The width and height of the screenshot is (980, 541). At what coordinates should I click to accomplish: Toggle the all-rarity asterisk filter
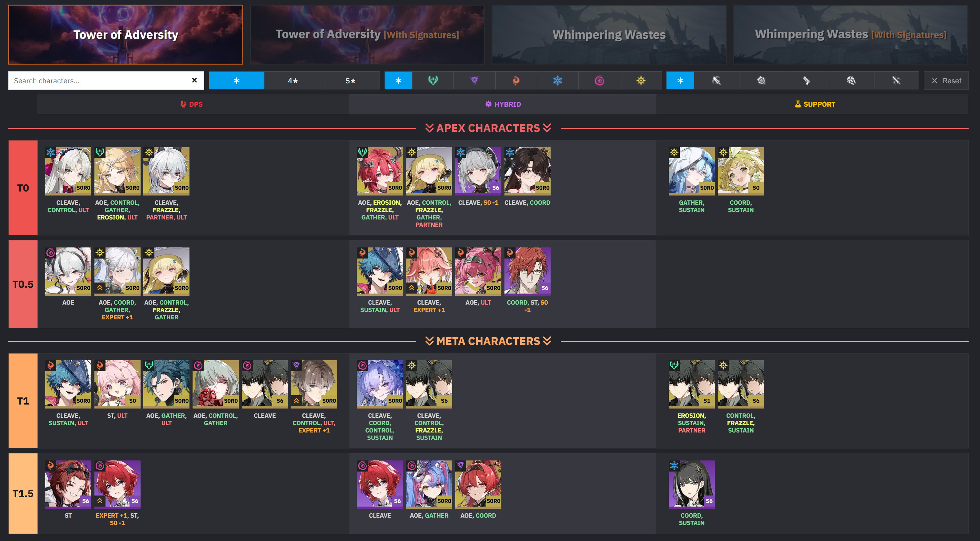click(x=237, y=81)
